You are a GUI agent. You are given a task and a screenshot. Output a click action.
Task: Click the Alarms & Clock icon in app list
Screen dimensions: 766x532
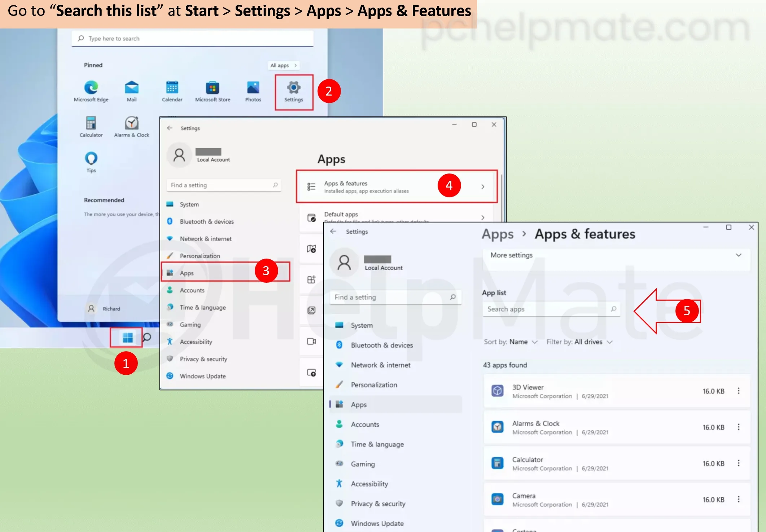pyautogui.click(x=498, y=427)
